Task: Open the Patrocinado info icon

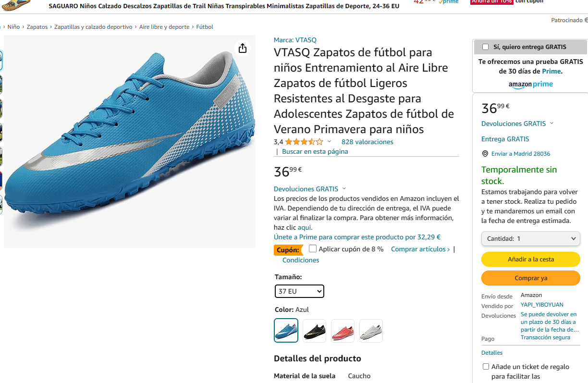Action: (586, 20)
